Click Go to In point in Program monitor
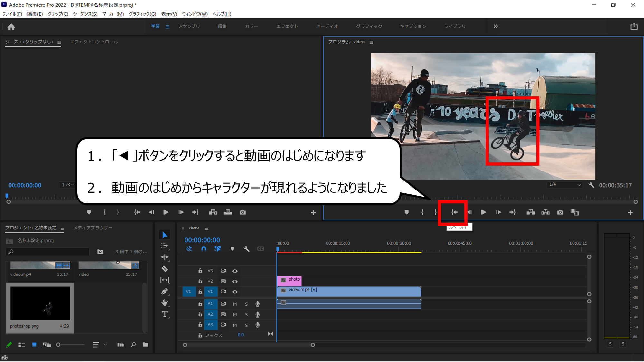The width and height of the screenshot is (644, 362). [454, 212]
